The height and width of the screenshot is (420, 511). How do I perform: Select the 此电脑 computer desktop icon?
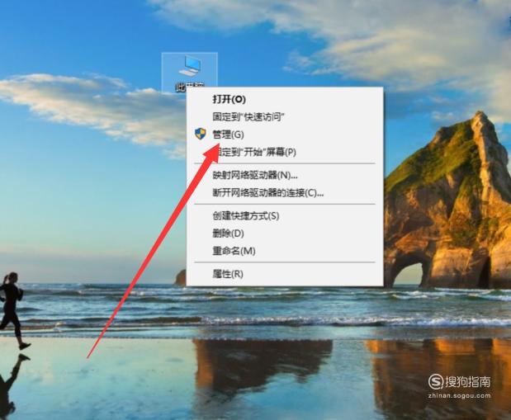[x=190, y=73]
